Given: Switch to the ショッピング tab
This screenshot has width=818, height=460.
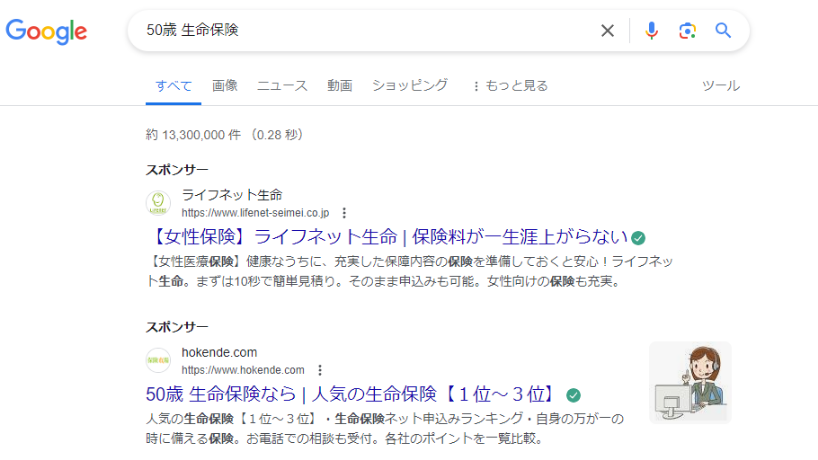Looking at the screenshot, I should [410, 86].
